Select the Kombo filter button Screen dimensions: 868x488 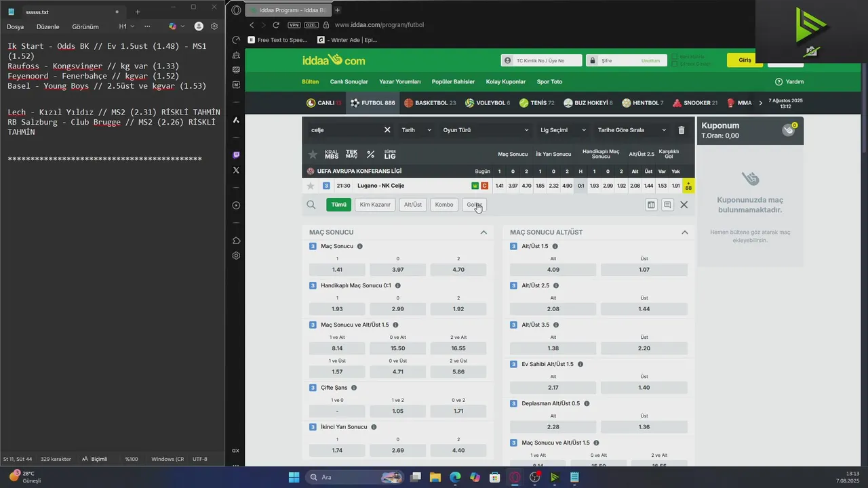pos(444,205)
